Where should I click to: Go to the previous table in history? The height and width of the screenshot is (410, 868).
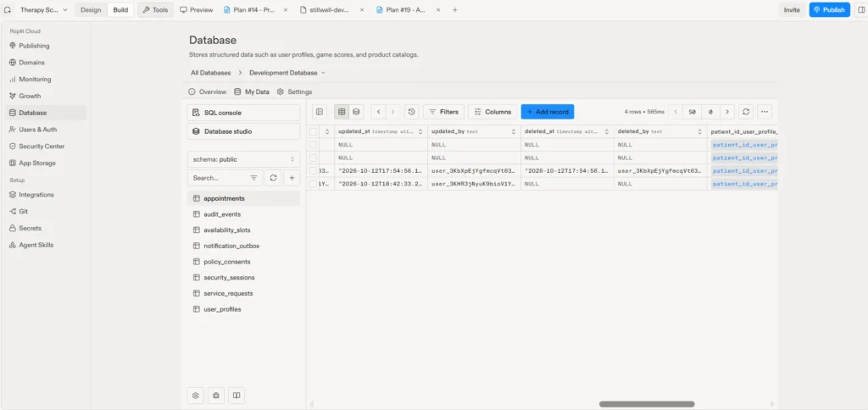tap(378, 112)
